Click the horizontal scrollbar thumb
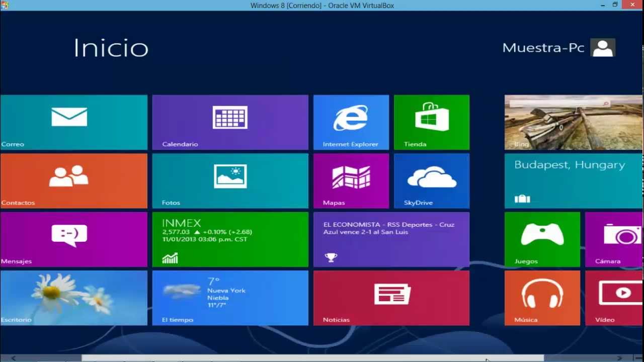Image resolution: width=644 pixels, height=362 pixels. 312,358
